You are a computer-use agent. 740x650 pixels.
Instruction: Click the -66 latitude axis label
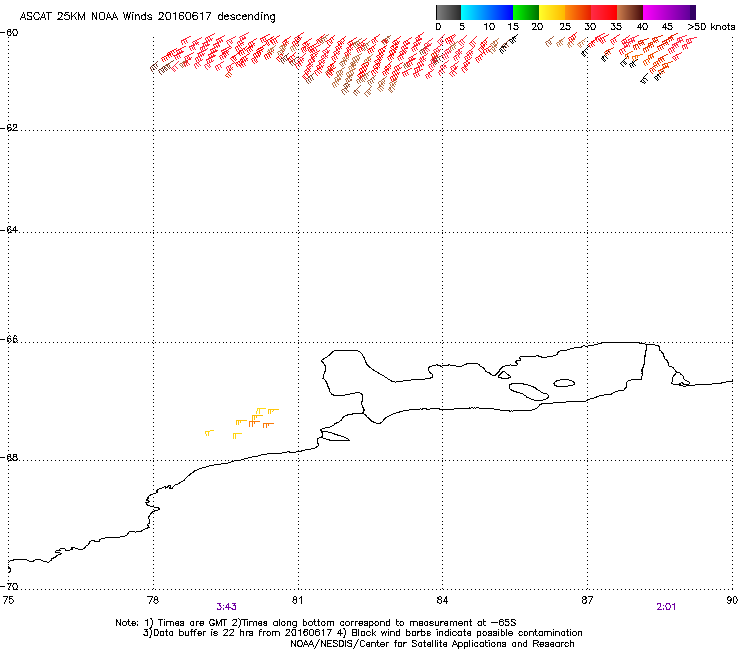9,340
